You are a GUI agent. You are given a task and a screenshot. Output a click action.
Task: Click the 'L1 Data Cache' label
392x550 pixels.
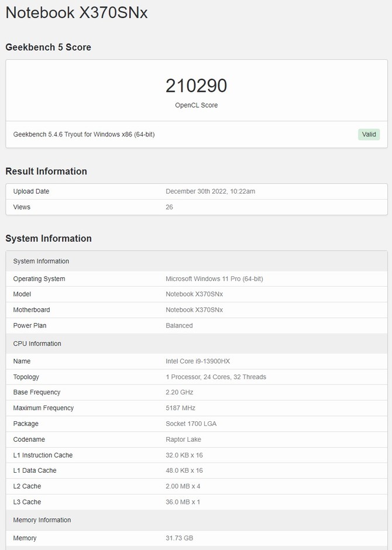tap(35, 471)
